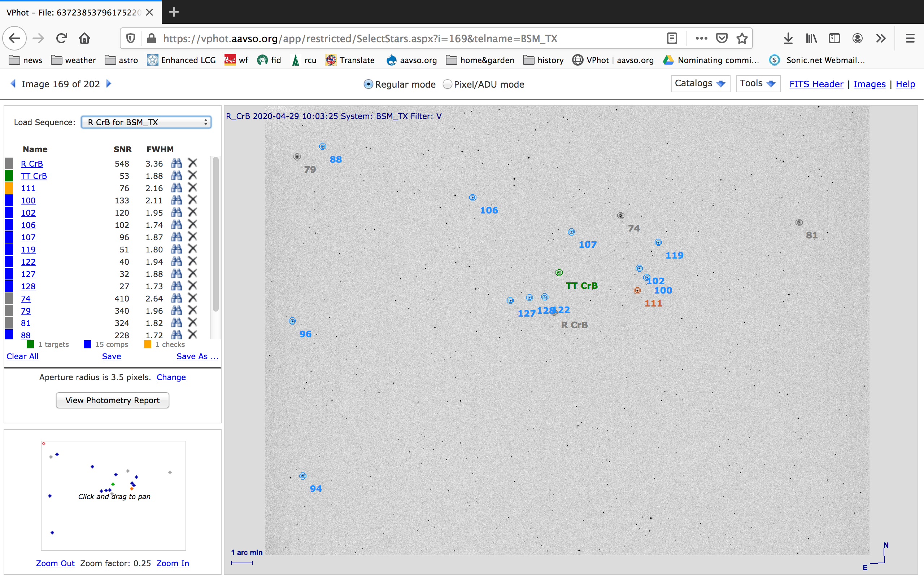Go to previous image arrow
The height and width of the screenshot is (577, 924).
[x=13, y=84]
